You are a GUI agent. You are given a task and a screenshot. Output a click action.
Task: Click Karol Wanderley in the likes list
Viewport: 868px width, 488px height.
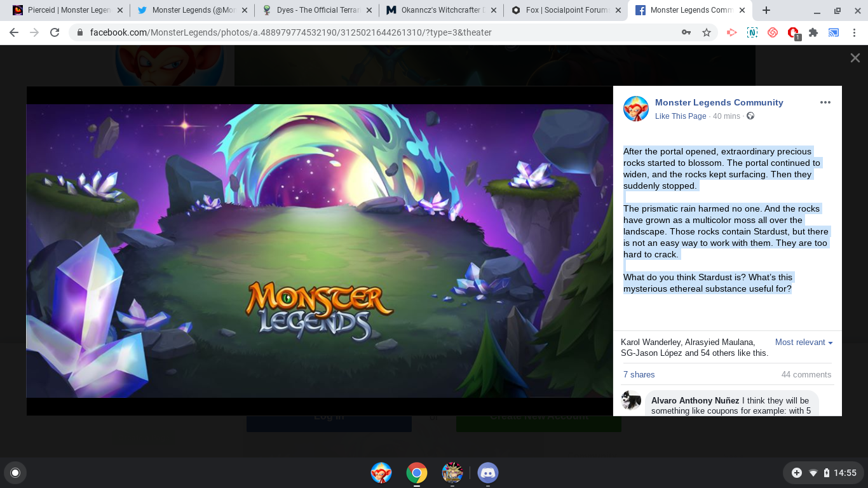click(x=651, y=342)
